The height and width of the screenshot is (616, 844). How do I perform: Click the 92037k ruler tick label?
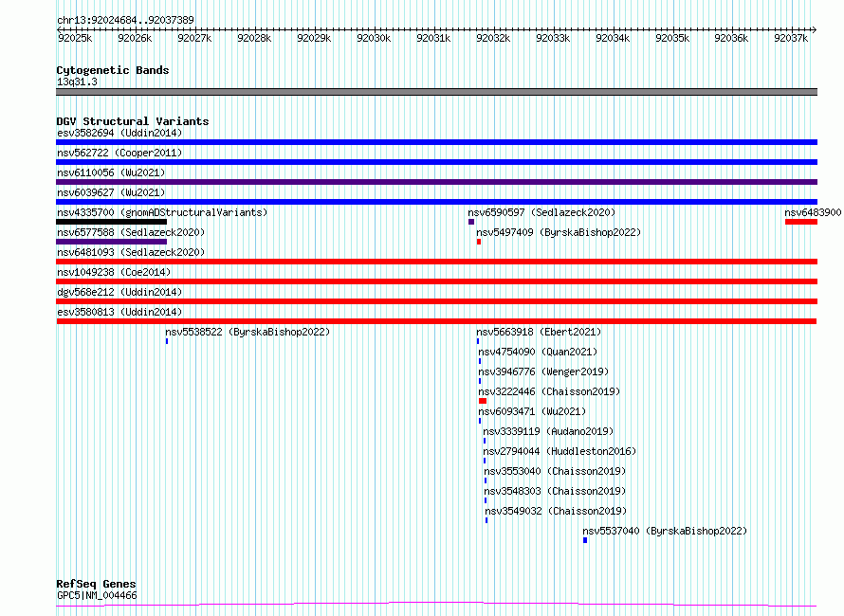[791, 38]
